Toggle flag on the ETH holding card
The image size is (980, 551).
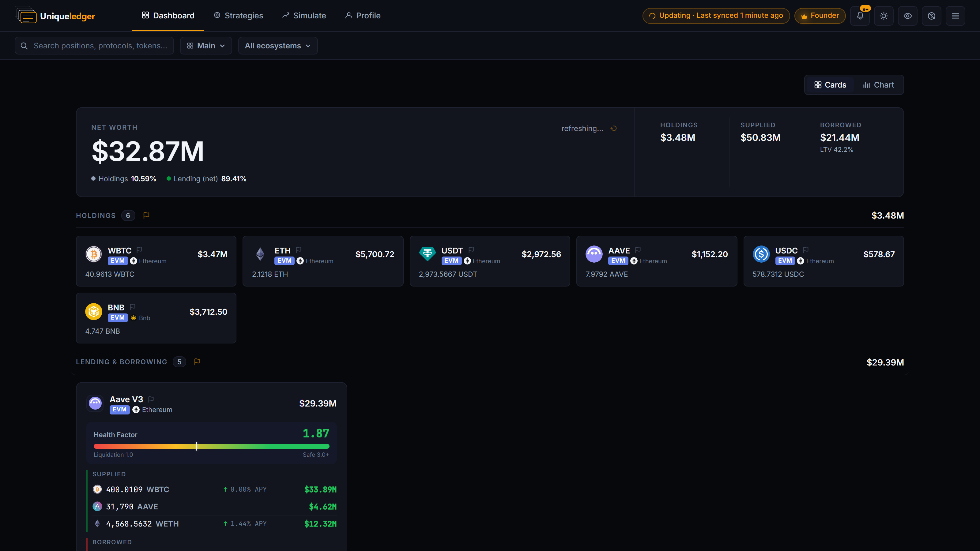click(x=299, y=250)
